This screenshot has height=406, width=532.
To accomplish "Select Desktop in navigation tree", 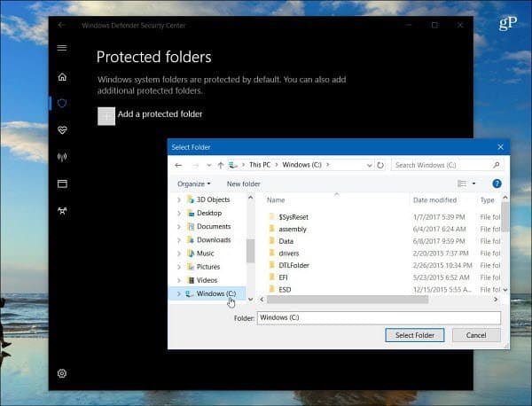I will click(x=209, y=213).
